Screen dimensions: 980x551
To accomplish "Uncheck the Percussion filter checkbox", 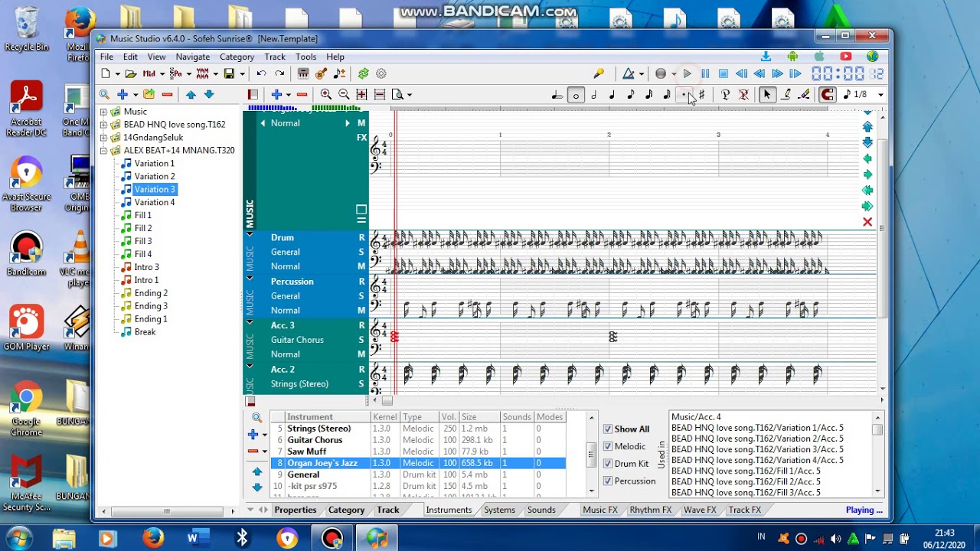I will (608, 481).
